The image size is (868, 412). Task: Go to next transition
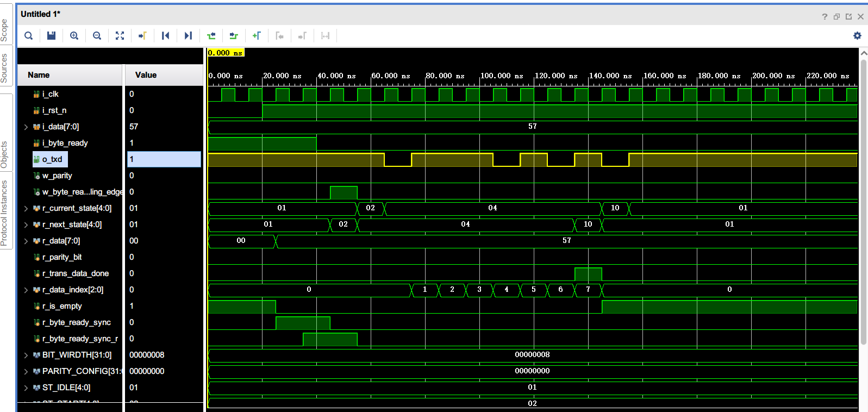(234, 36)
